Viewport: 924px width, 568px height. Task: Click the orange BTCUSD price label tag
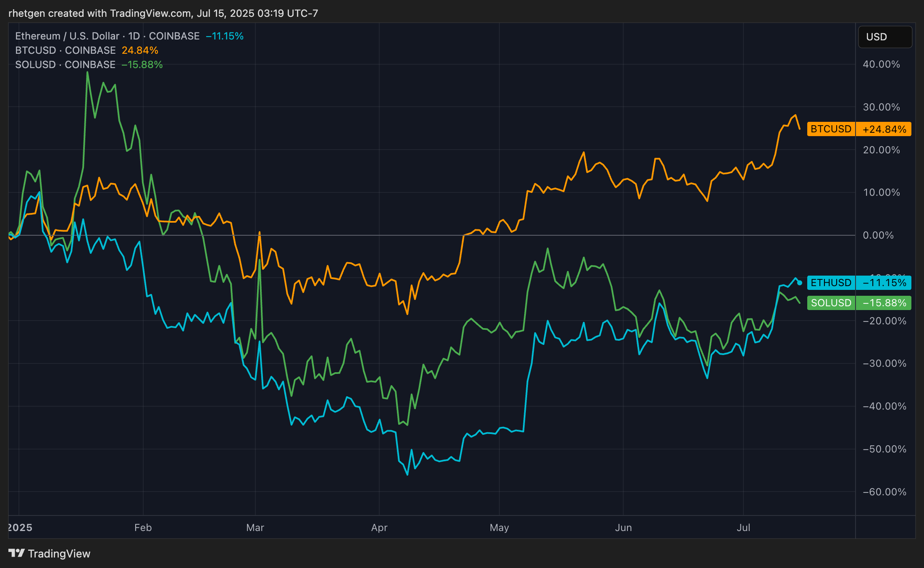coord(831,129)
